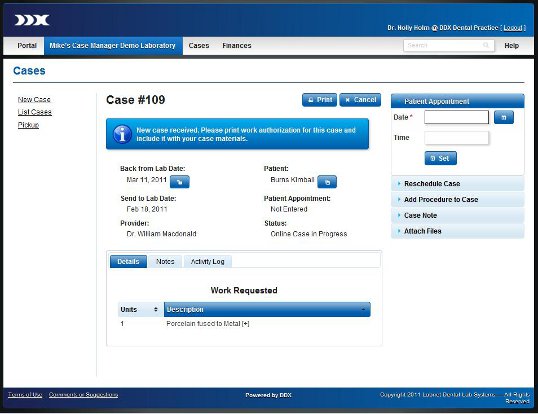The image size is (538, 414).
Task: Open the Finances menu
Action: click(x=237, y=45)
